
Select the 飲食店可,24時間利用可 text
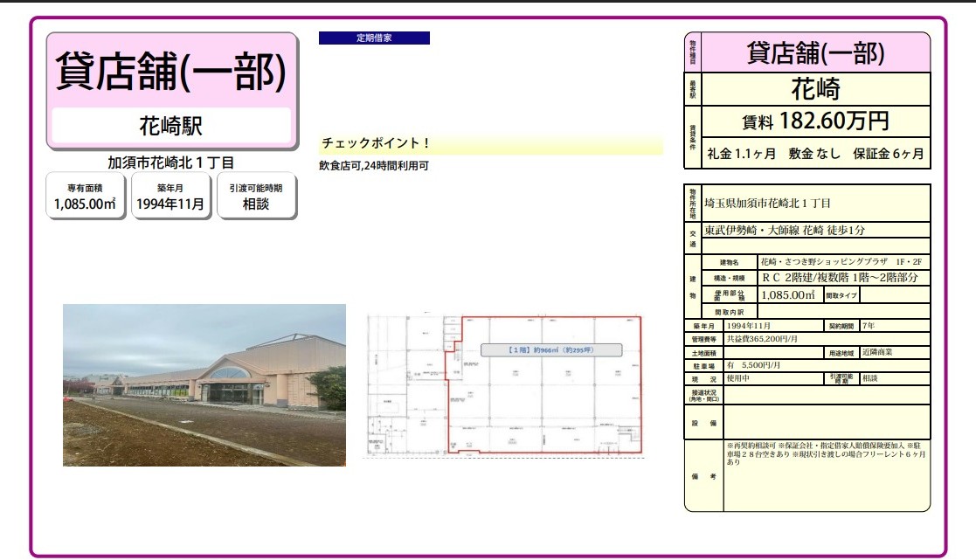(374, 165)
